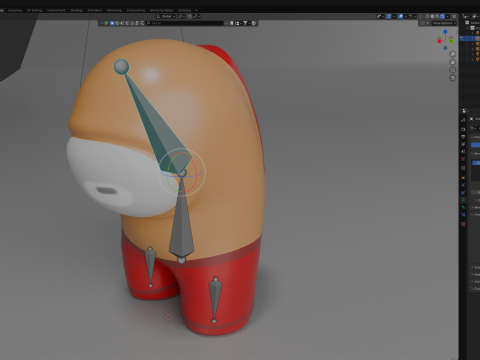Viewport: 480px width, 360px height.
Task: Open the UV Editing workspace tab
Action: tap(34, 10)
